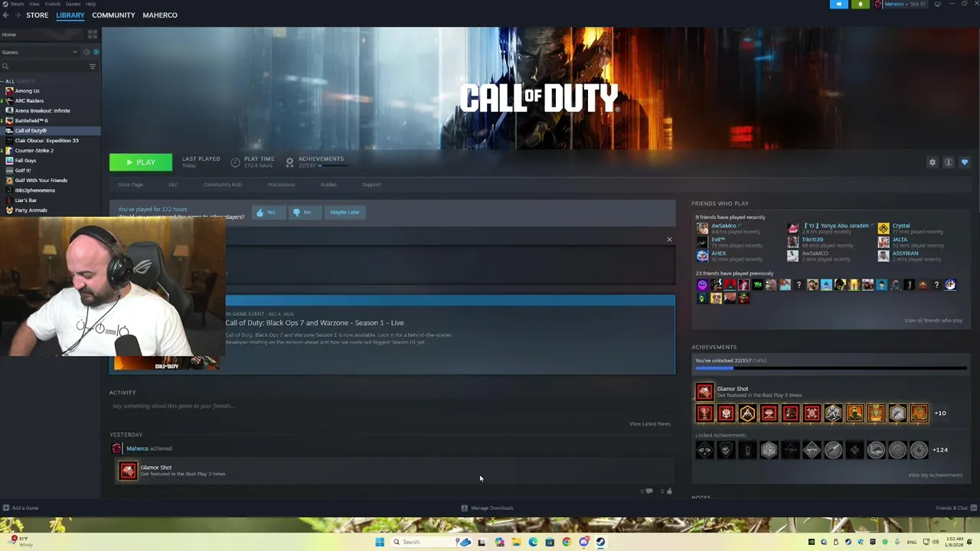Open game info icon
980x551 pixels.
pyautogui.click(x=948, y=162)
